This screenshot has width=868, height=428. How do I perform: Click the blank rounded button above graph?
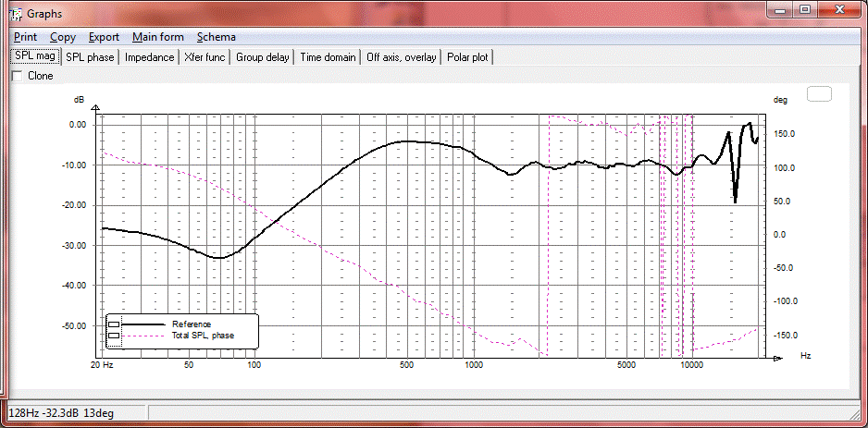[819, 94]
